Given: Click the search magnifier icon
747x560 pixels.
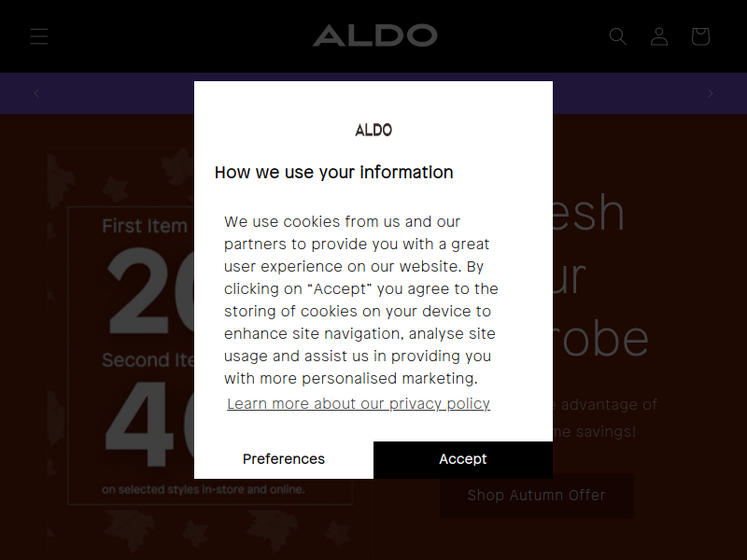Looking at the screenshot, I should pos(618,36).
